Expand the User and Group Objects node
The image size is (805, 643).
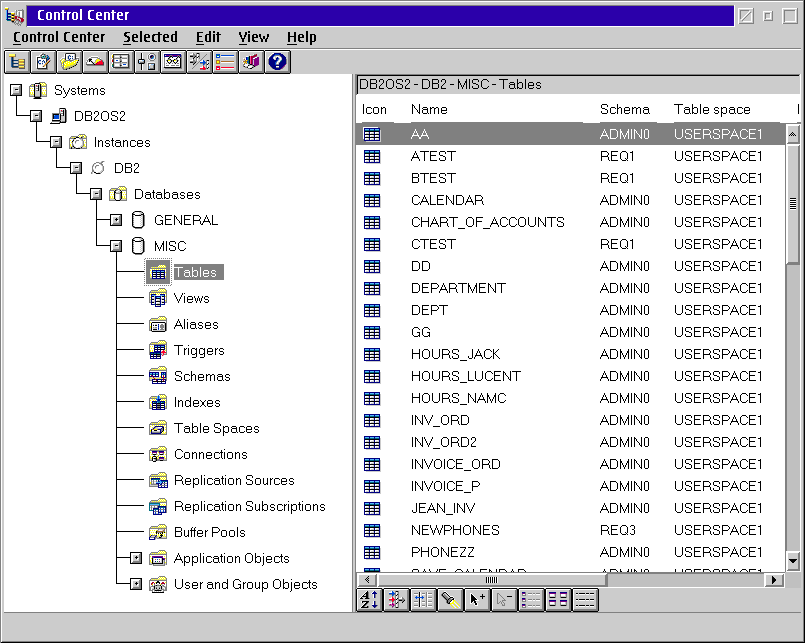pyautogui.click(x=136, y=584)
